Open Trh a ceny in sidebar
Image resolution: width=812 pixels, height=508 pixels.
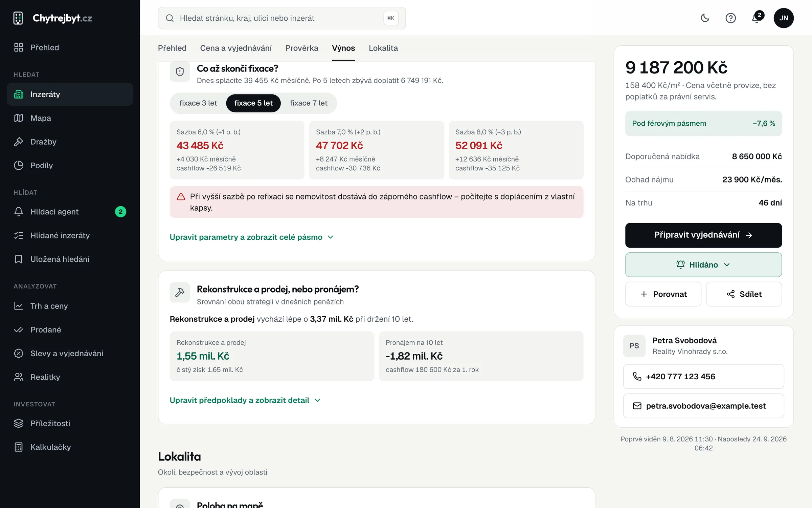(x=70, y=306)
